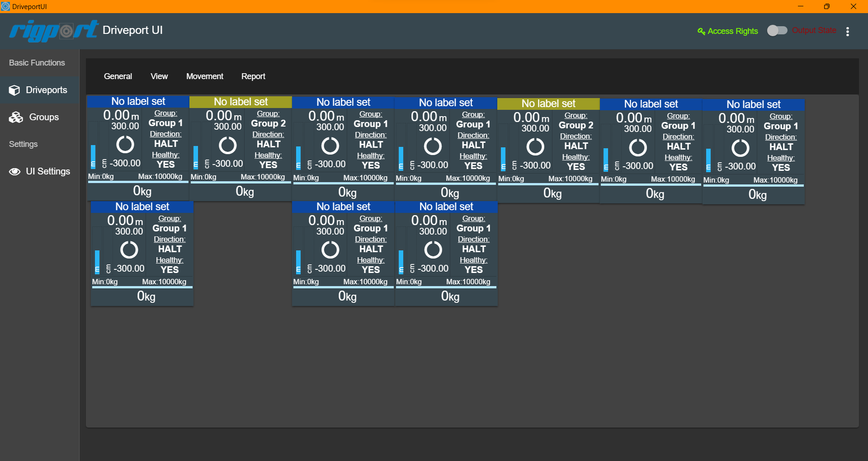Click 'YES' healthy value in third bottom-row card
The height and width of the screenshot is (461, 868).
tap(474, 270)
